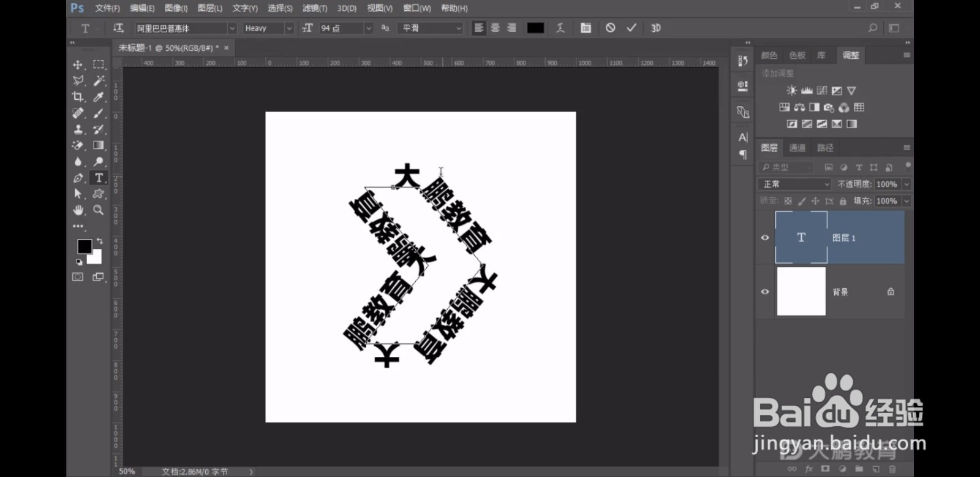Add Brightness/Contrast adjustment

[791, 91]
